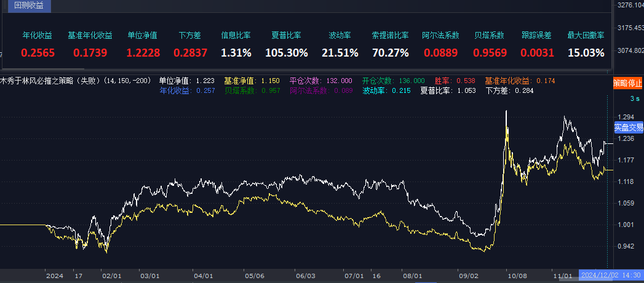The height and width of the screenshot is (283, 644).
Task: Click the 贝塔系数 header label
Action: pyautogui.click(x=489, y=35)
